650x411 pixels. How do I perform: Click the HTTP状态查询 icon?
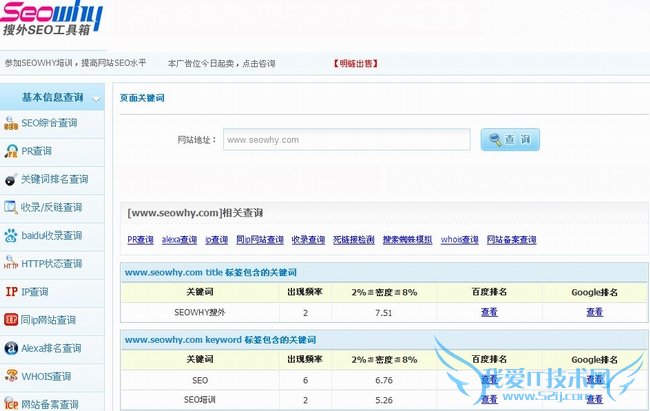(x=11, y=263)
